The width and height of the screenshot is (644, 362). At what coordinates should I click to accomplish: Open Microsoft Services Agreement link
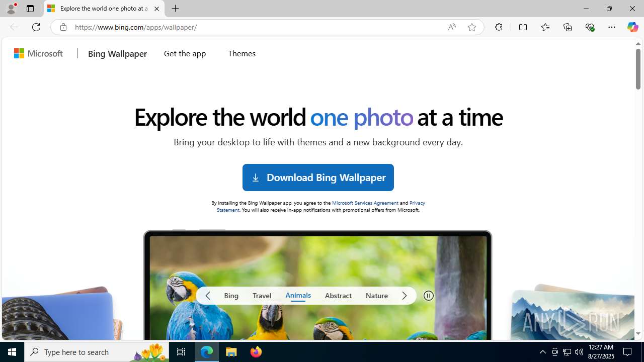pyautogui.click(x=365, y=203)
